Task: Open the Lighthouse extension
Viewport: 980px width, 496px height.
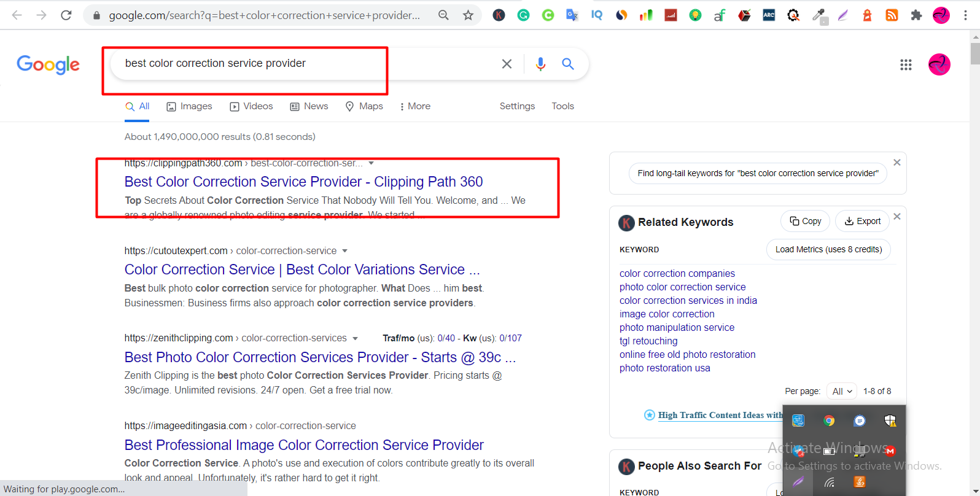Action: (867, 15)
